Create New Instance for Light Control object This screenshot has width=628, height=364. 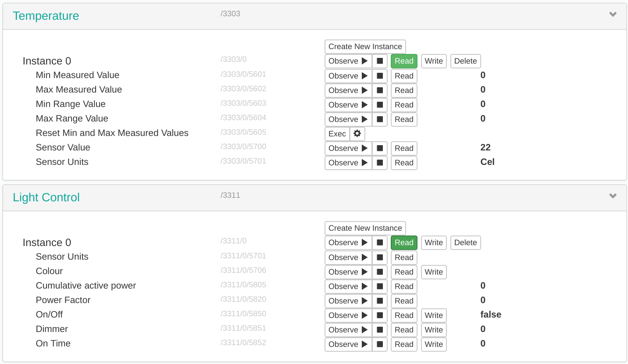tap(365, 228)
